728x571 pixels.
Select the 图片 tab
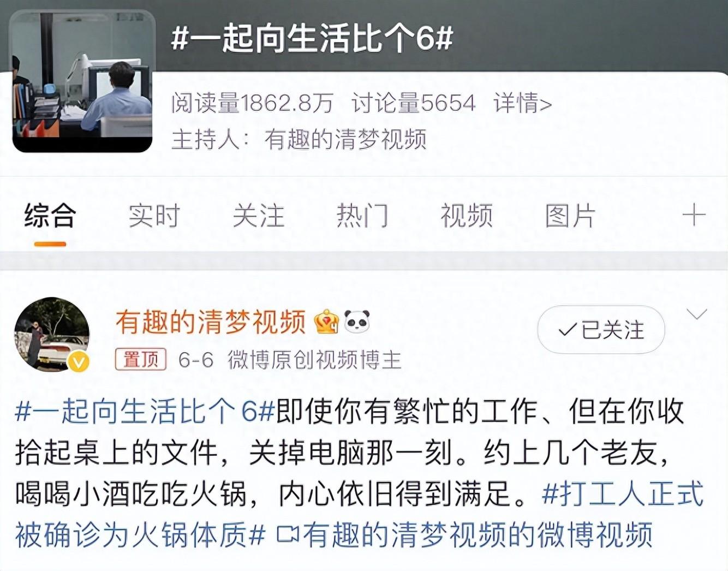click(570, 216)
